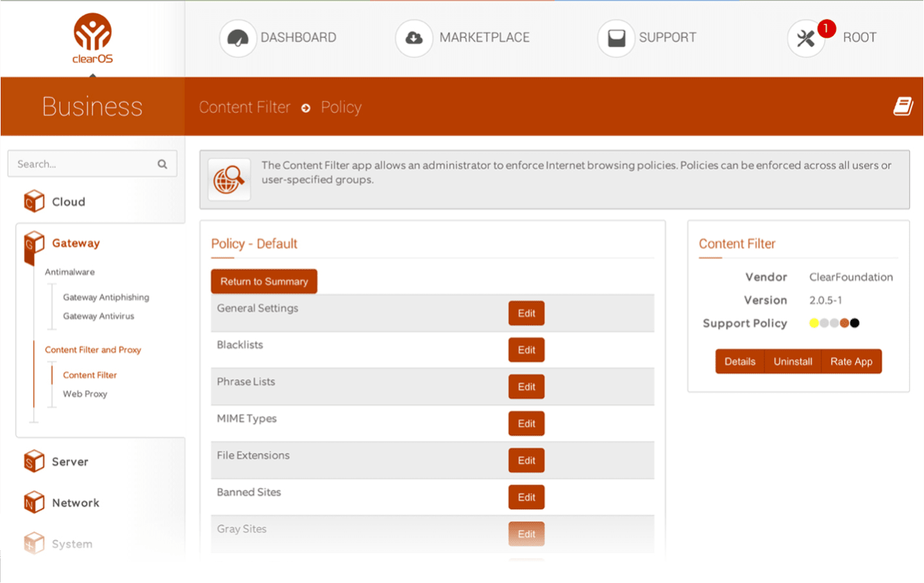Open the Root tools icon

coord(805,38)
